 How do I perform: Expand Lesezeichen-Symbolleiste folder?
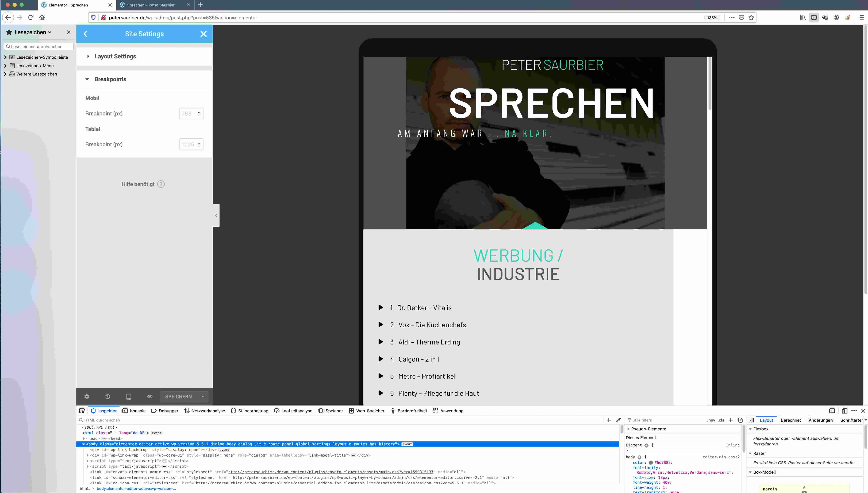coord(5,57)
